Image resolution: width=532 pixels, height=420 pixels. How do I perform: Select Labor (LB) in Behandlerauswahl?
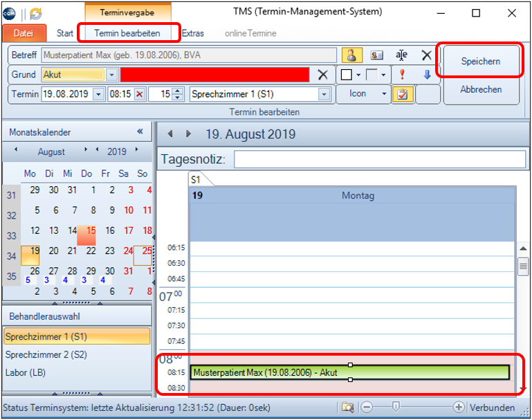coord(77,372)
